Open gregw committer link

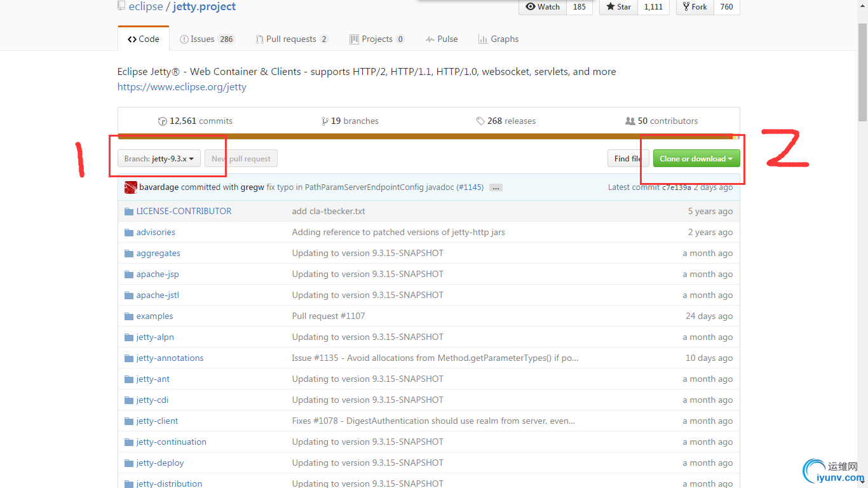252,187
